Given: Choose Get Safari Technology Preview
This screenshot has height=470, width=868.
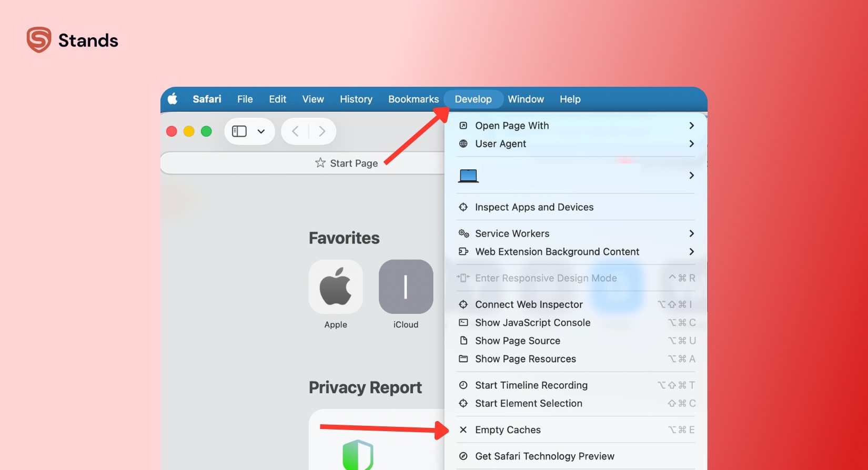Looking at the screenshot, I should [576, 456].
